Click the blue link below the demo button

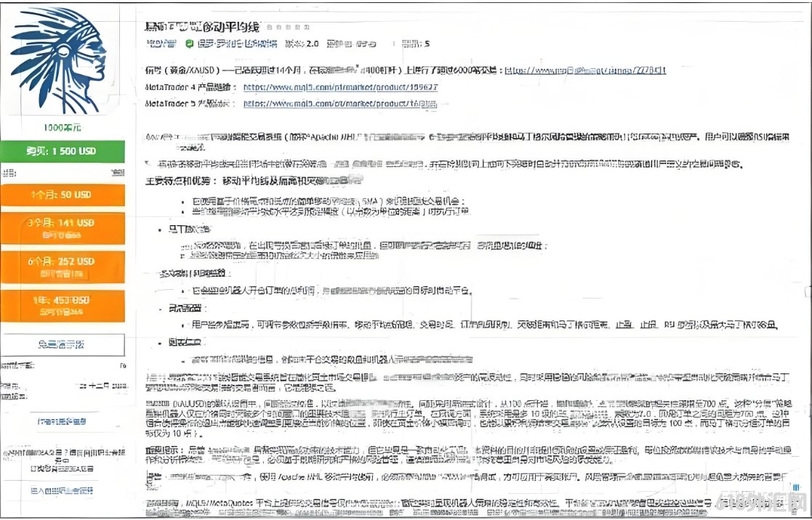pos(62,421)
